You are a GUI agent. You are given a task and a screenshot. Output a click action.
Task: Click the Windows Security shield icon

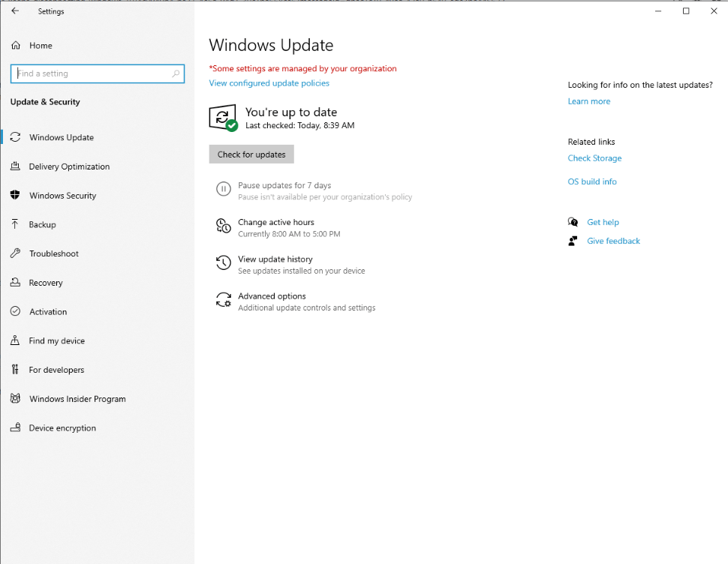(x=15, y=195)
